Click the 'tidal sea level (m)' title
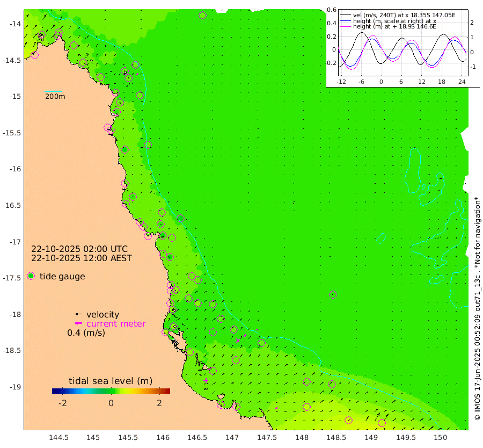 [111, 381]
